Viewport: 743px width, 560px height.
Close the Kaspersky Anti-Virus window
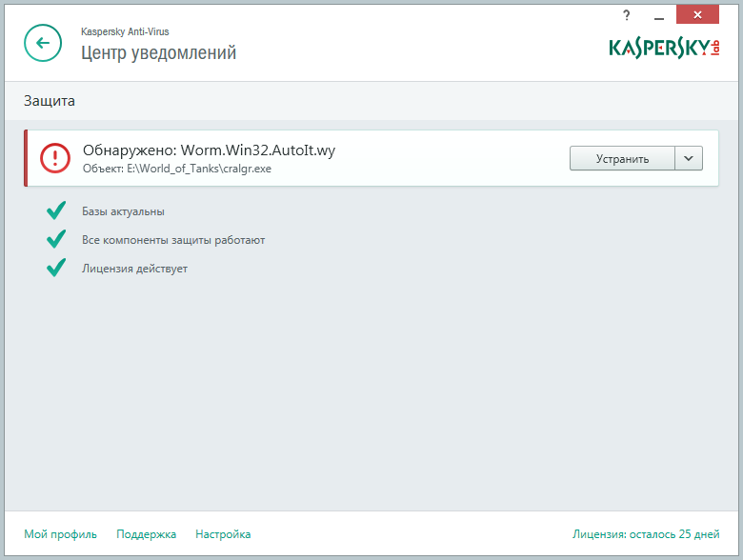[x=697, y=14]
